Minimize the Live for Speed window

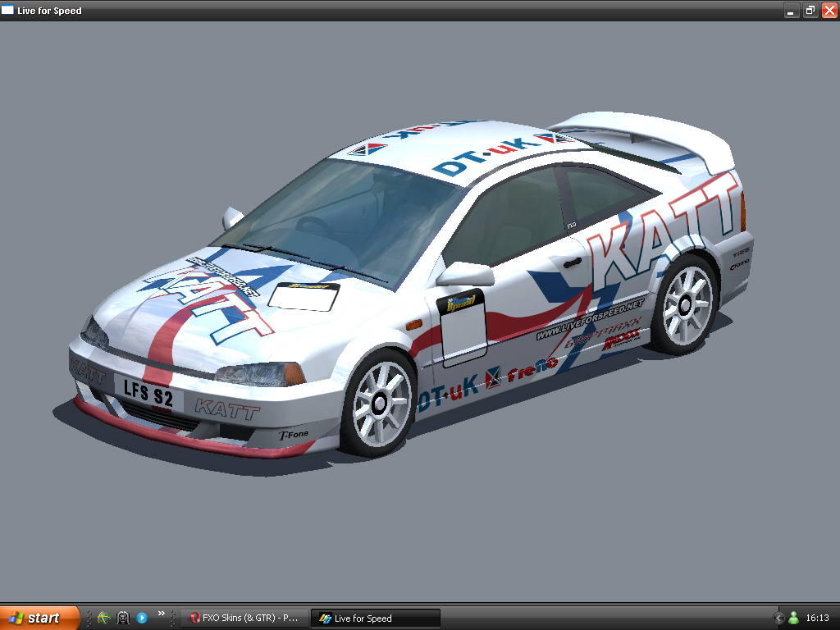click(x=792, y=10)
